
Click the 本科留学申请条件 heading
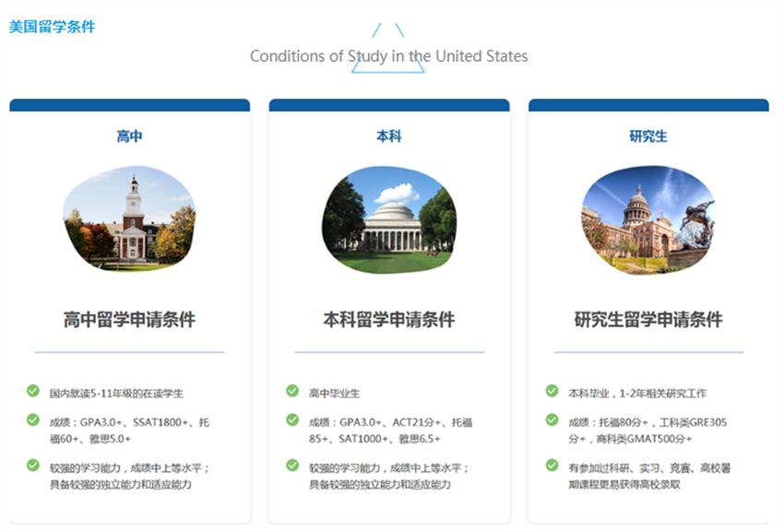point(389,320)
